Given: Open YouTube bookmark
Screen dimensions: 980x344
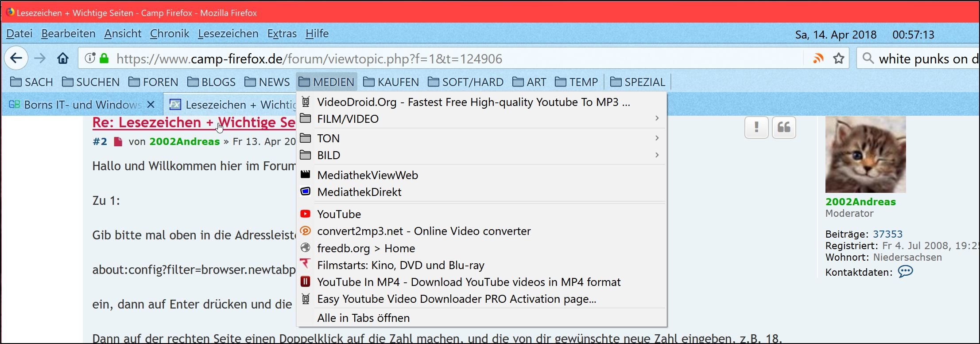Looking at the screenshot, I should (x=481, y=214).
